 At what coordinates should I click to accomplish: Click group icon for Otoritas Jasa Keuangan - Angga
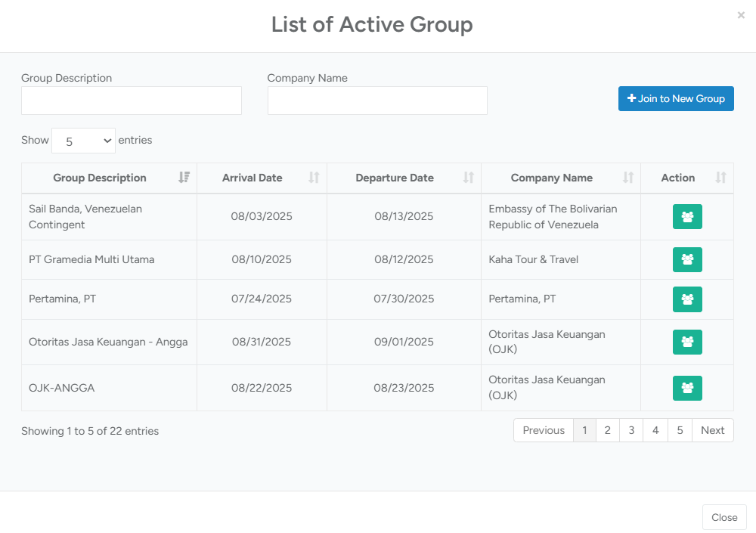(687, 342)
